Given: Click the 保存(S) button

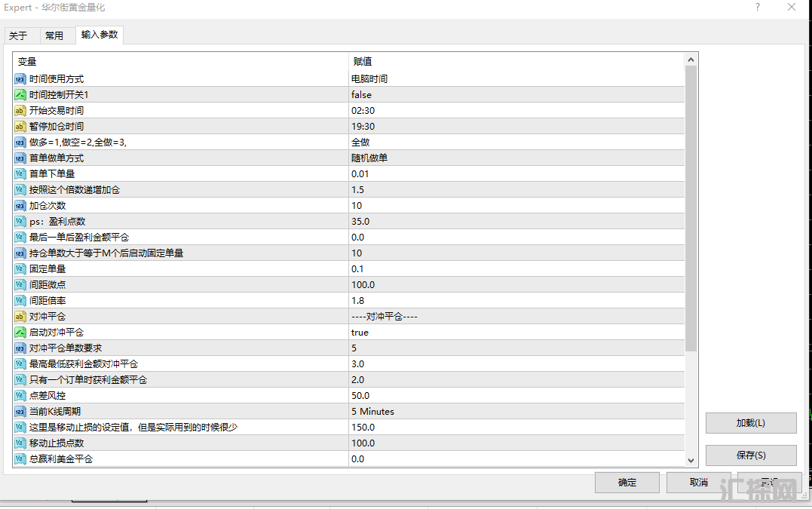Looking at the screenshot, I should click(750, 455).
